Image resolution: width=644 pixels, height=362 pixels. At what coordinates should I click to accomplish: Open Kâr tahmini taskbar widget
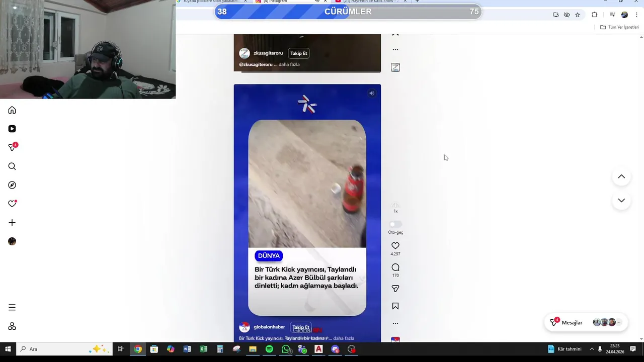point(565,349)
